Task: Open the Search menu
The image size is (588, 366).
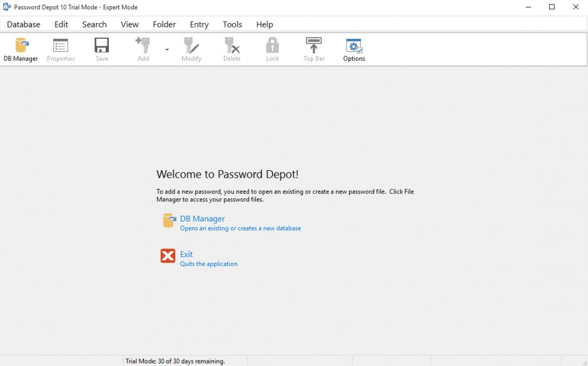Action: [94, 24]
